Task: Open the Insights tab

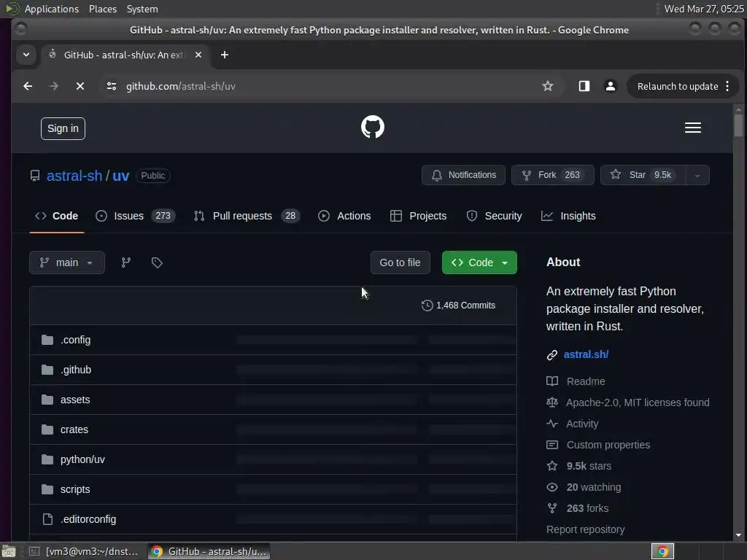Action: coord(568,216)
